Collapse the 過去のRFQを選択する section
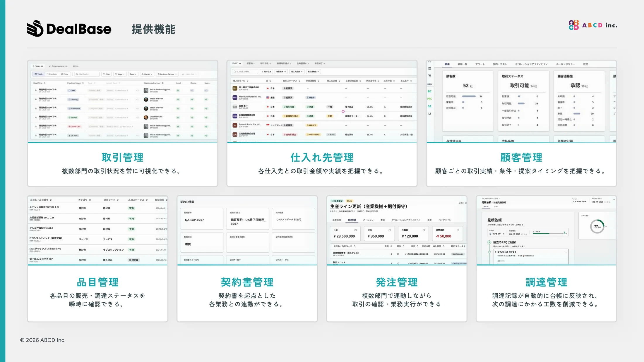 coord(566,252)
